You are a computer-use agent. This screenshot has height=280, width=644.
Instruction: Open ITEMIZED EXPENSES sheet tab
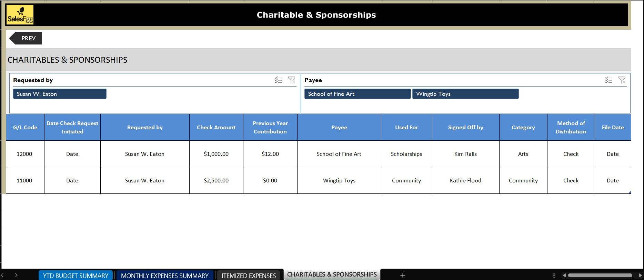[248, 276]
